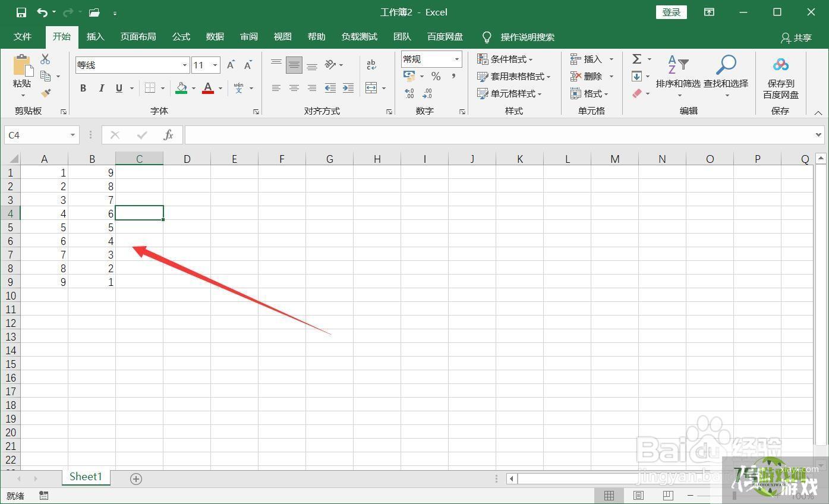Screen dimensions: 829x504
Task: Open Sort and Filter menu
Action: click(678, 76)
